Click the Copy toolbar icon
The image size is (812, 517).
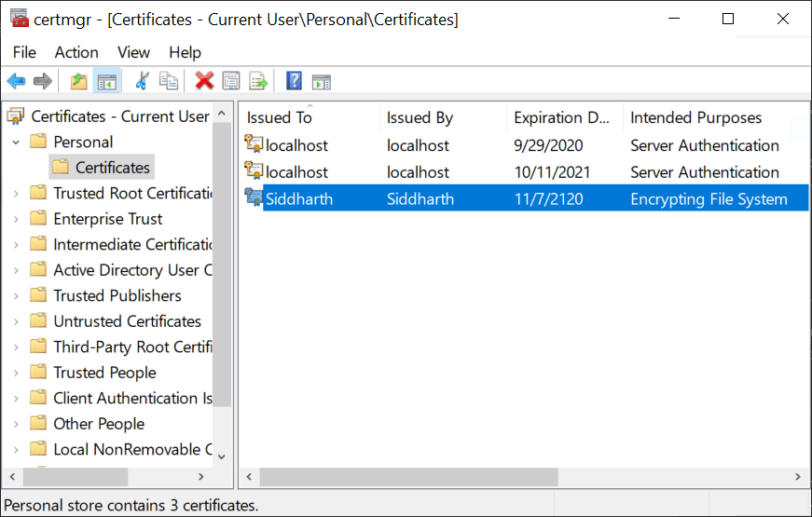tap(169, 81)
